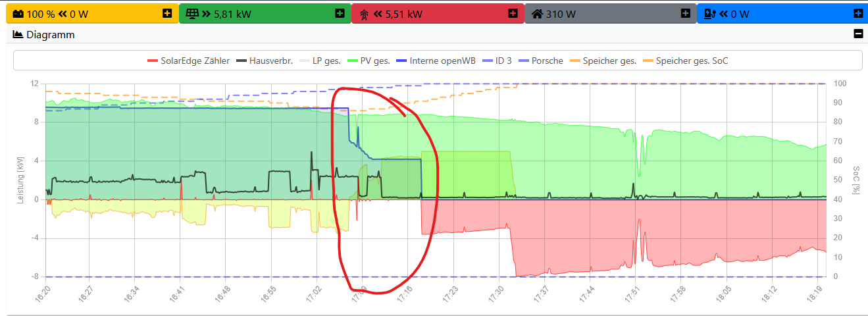Toggle Interne openWB legend entry
This screenshot has height=316, width=868.
click(x=436, y=61)
